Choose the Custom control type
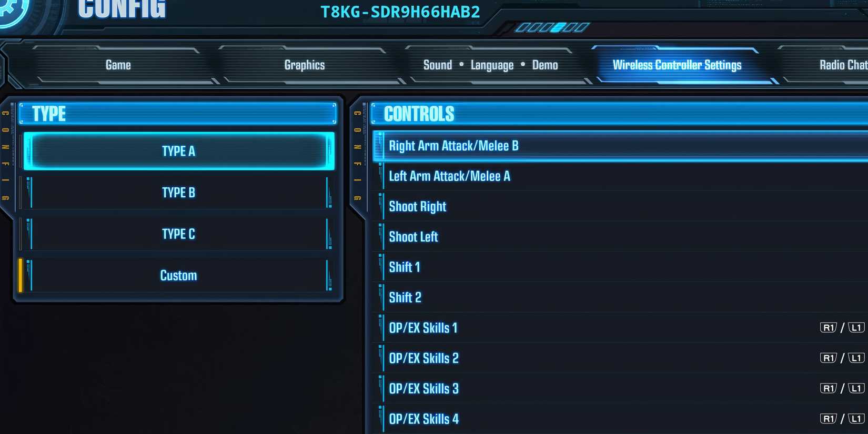Viewport: 868px width, 434px height. [x=179, y=276]
